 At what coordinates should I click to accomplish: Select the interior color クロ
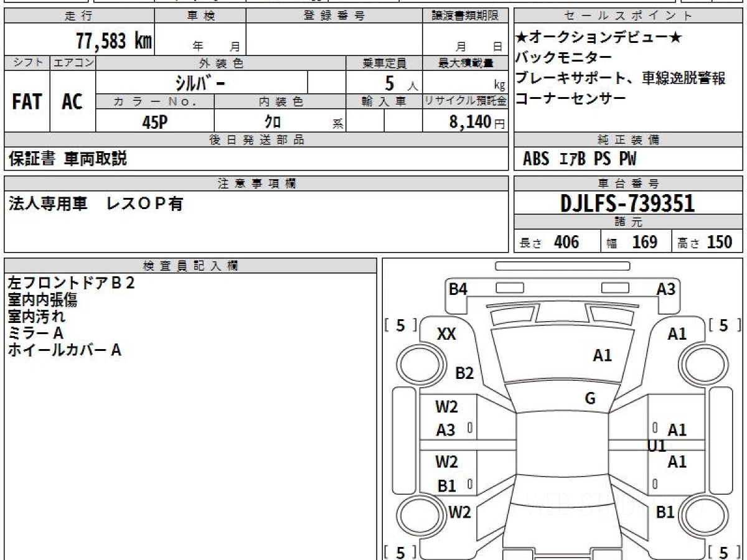click(x=273, y=122)
